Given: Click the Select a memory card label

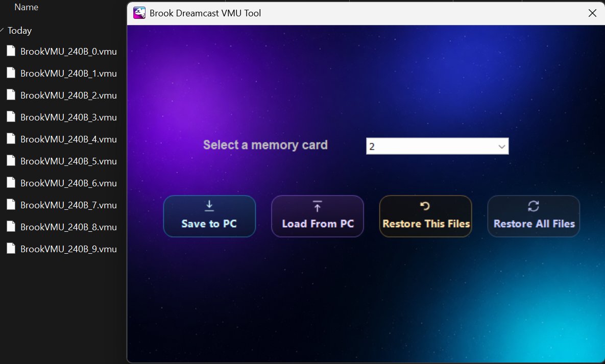Looking at the screenshot, I should pos(265,145).
